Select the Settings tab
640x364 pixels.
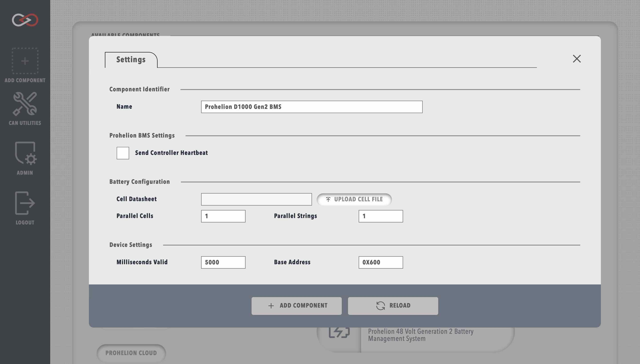pyautogui.click(x=131, y=60)
